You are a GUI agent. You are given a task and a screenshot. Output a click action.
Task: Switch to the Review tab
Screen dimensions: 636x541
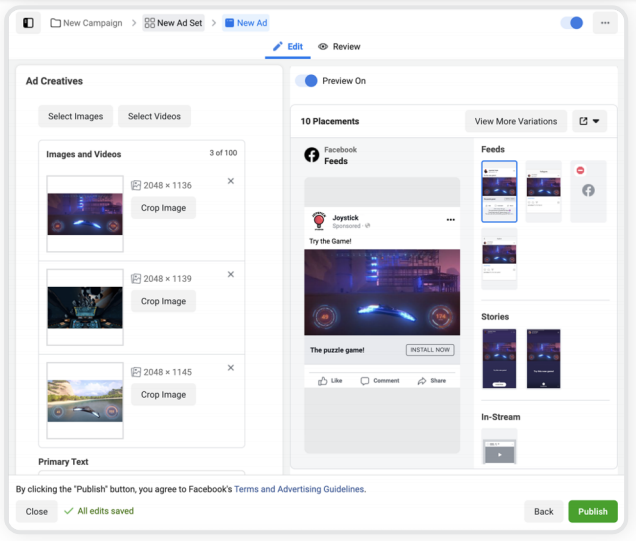coord(339,47)
